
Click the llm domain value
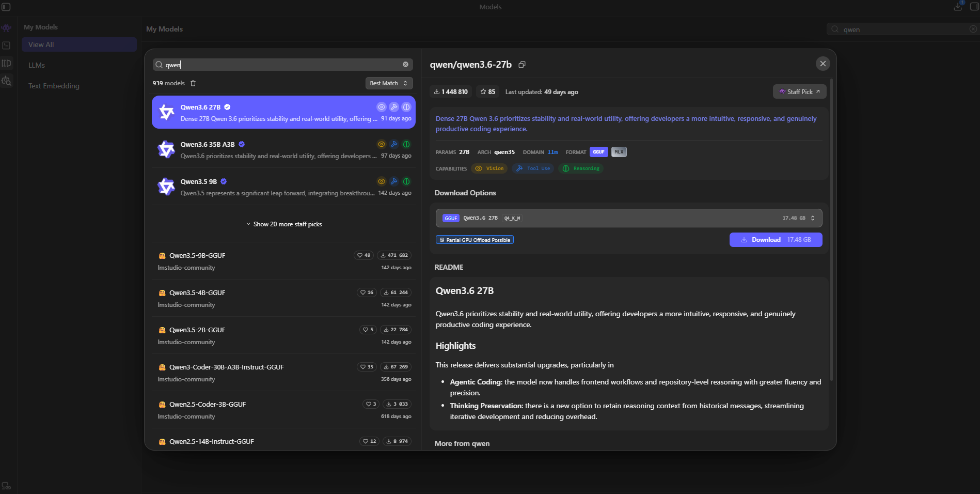click(x=552, y=152)
